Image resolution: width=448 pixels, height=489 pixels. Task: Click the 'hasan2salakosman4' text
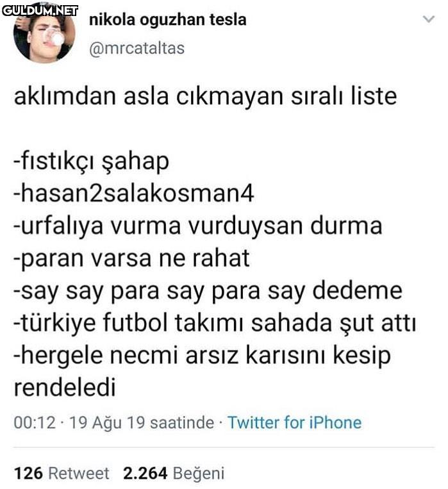[134, 193]
